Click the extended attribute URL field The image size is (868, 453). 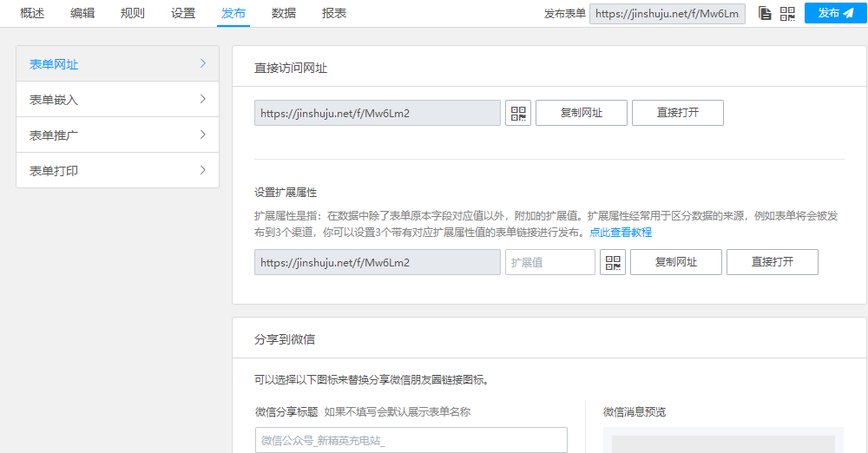point(377,262)
